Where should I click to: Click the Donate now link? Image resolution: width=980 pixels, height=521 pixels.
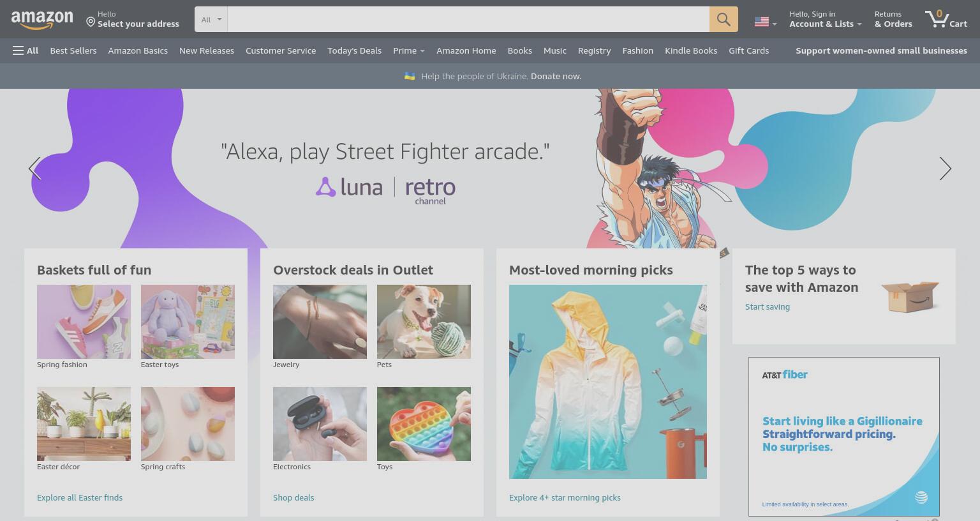tap(556, 76)
